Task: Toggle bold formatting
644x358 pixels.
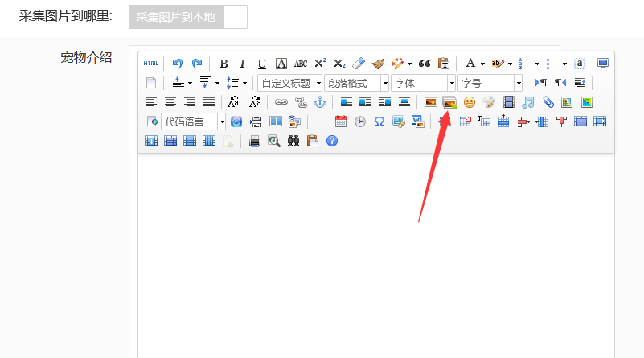Action: (224, 64)
